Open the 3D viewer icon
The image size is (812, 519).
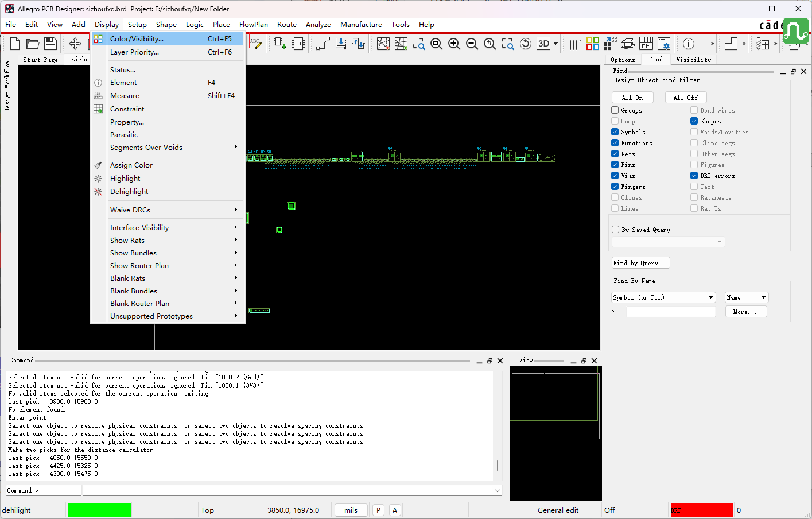click(543, 44)
